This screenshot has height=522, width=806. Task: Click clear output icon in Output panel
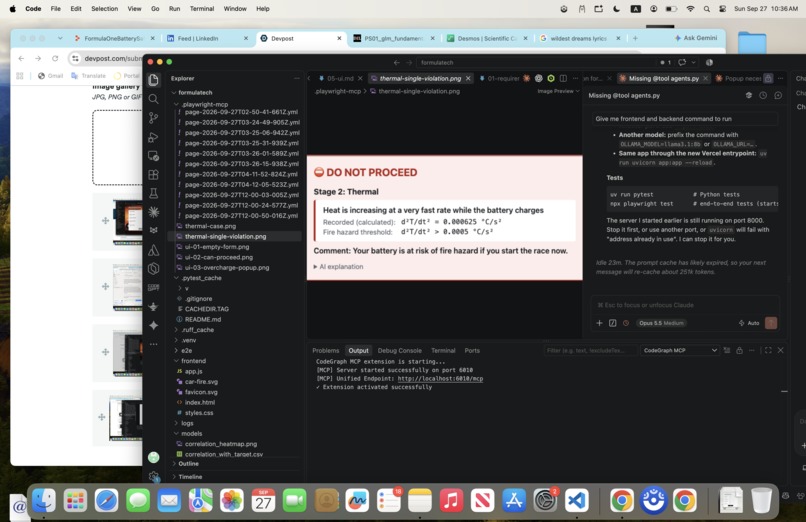pos(727,350)
